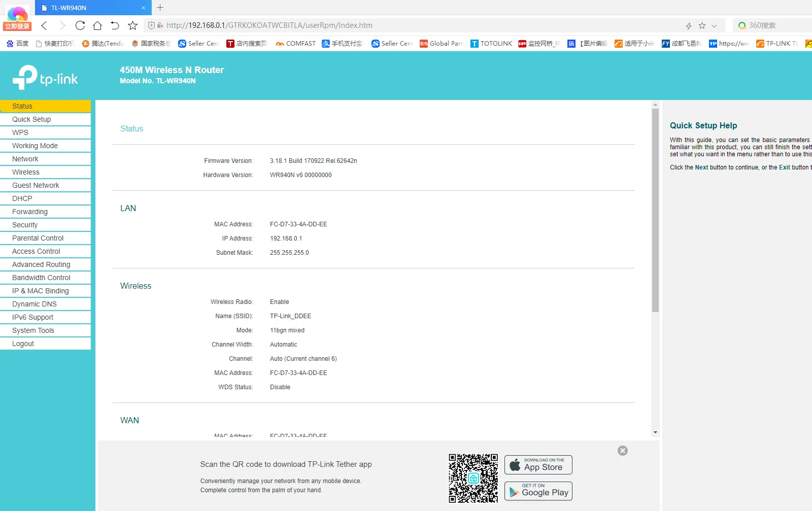Get Tether on Google Play
Screen dimensions: 812x511
[x=538, y=491]
